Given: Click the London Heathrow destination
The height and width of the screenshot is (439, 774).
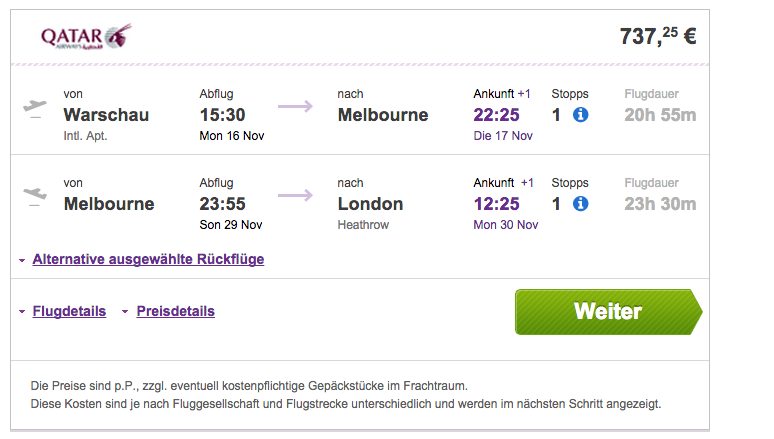Looking at the screenshot, I should click(370, 212).
